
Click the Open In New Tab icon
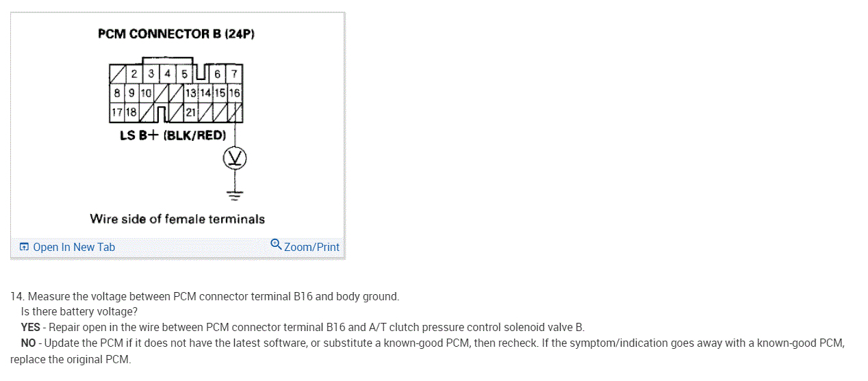pos(24,247)
